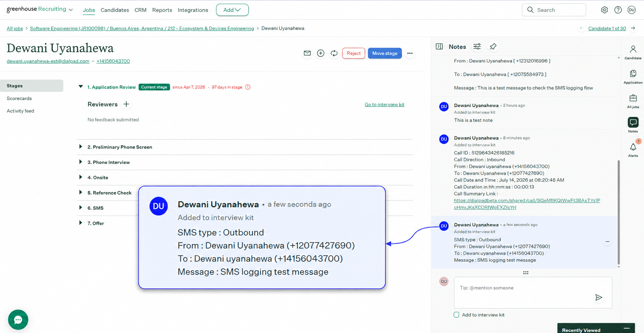
Task: Open the Add dropdown button
Action: click(x=232, y=10)
